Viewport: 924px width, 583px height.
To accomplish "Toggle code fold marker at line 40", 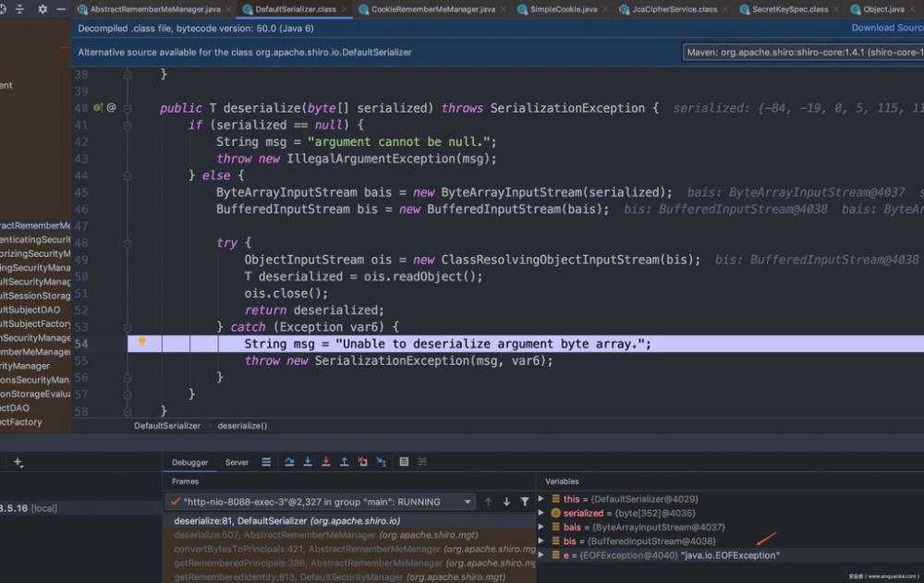I will coord(126,108).
